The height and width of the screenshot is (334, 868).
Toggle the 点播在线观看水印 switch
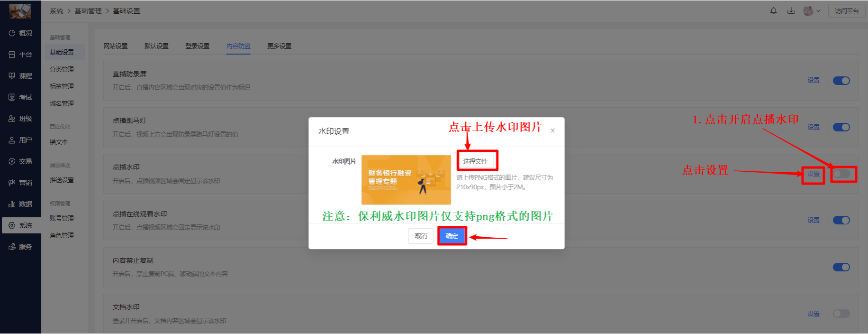point(841,220)
